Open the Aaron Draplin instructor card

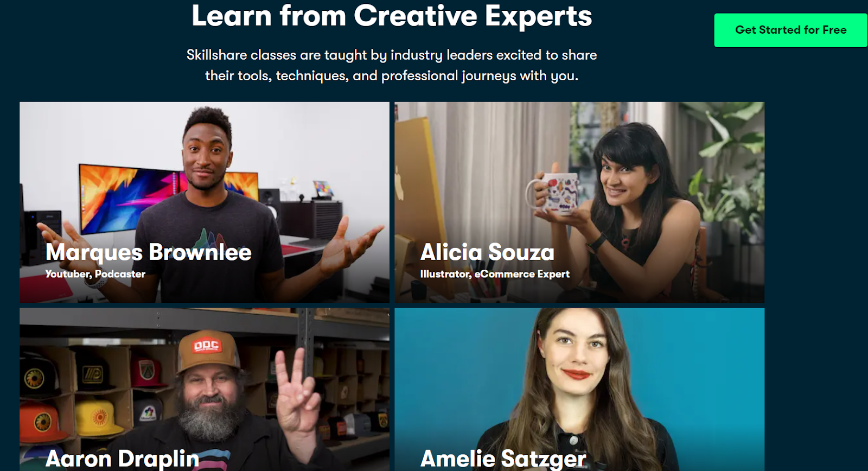(205, 390)
